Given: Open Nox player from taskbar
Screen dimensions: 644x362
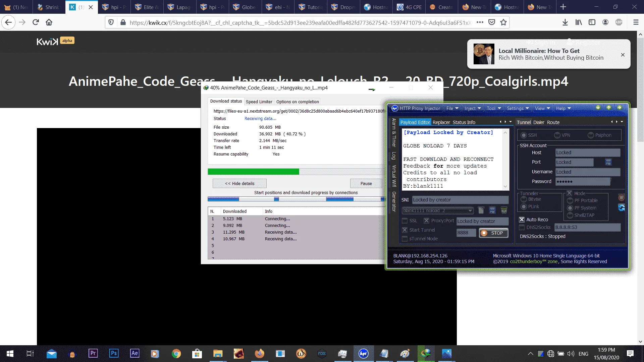Looking at the screenshot, I should click(x=322, y=354).
